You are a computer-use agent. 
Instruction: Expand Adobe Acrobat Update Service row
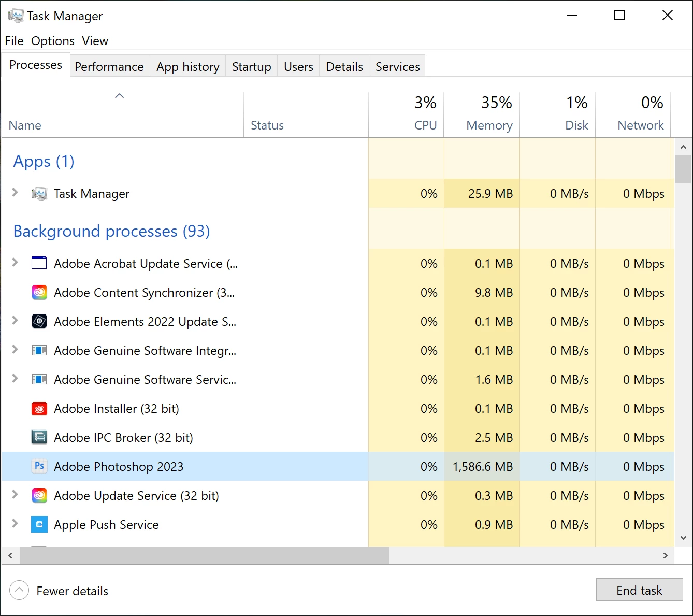[x=15, y=263]
